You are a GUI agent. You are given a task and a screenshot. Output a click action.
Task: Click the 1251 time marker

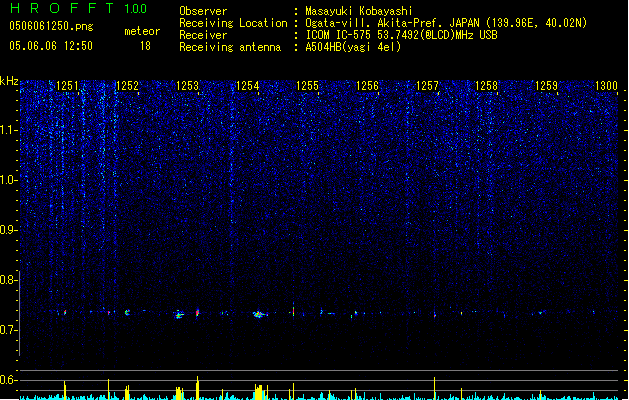(67, 86)
